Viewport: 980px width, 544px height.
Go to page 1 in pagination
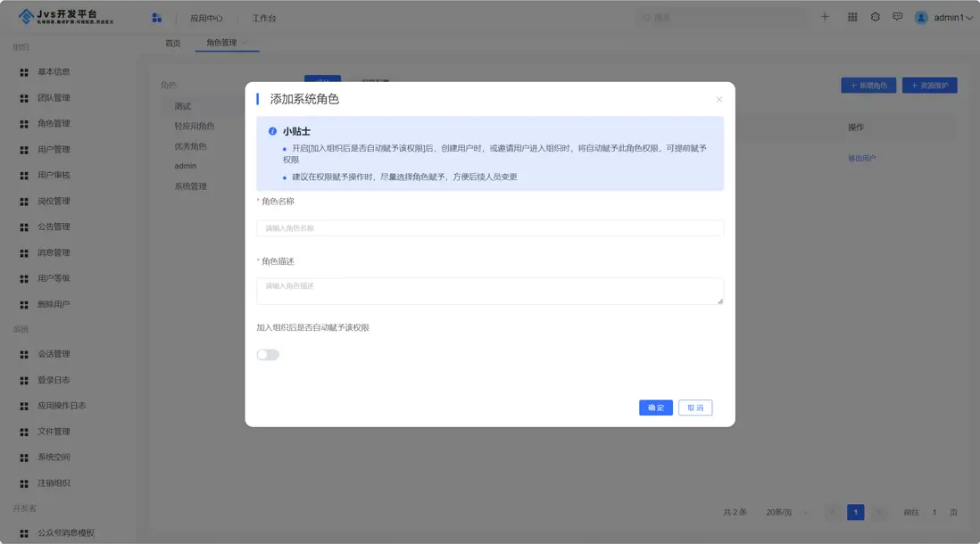(855, 512)
